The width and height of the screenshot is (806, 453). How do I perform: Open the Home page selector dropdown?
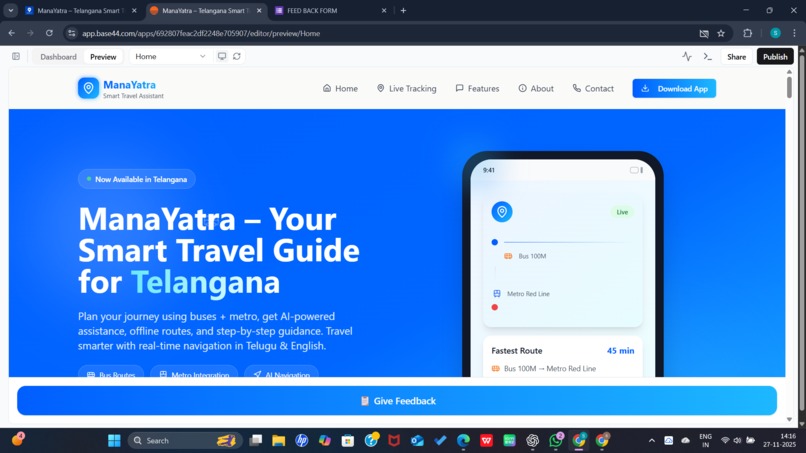[170, 57]
